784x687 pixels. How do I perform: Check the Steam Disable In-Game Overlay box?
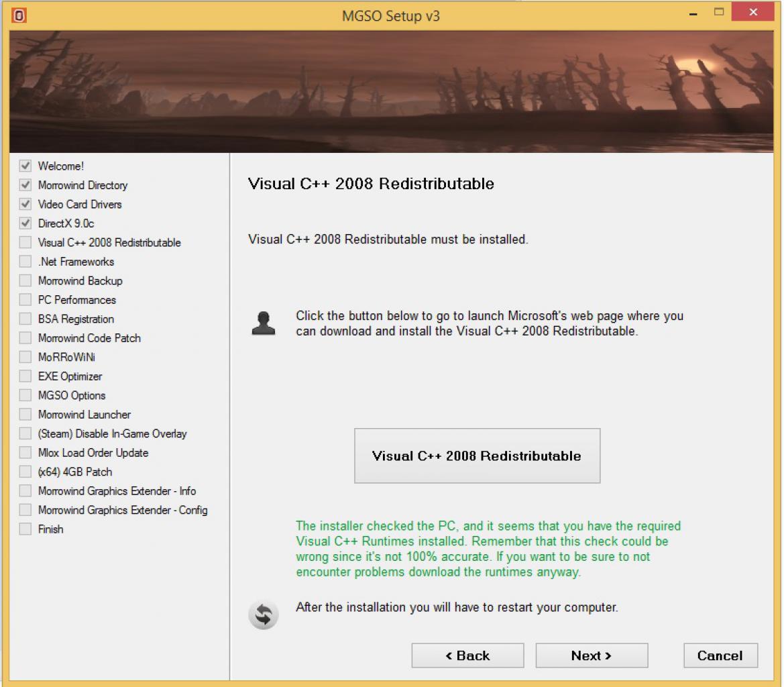tap(25, 433)
